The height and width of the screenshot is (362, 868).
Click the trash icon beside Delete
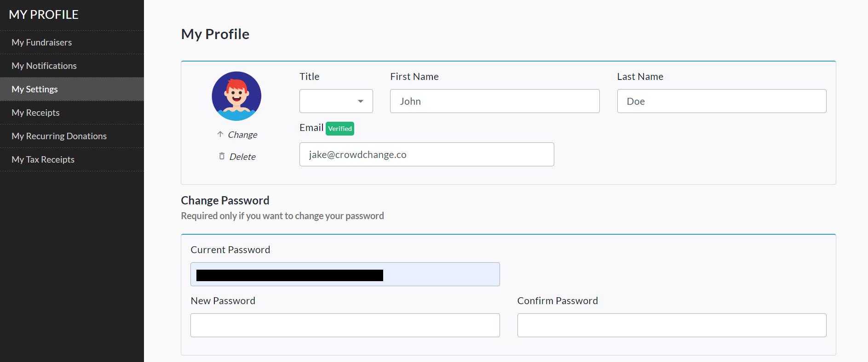[x=222, y=156]
